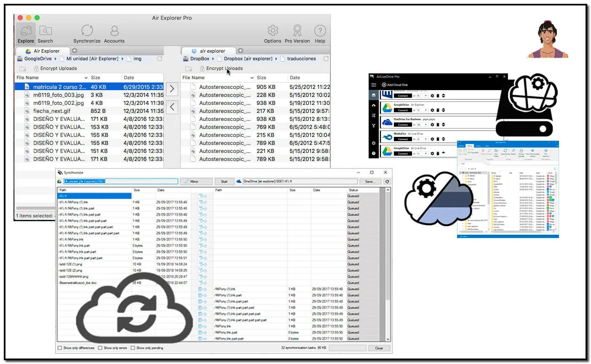Viewport: 591px width, 364px height.
Task: Click the Pro Version ribbon icon
Action: click(x=297, y=34)
